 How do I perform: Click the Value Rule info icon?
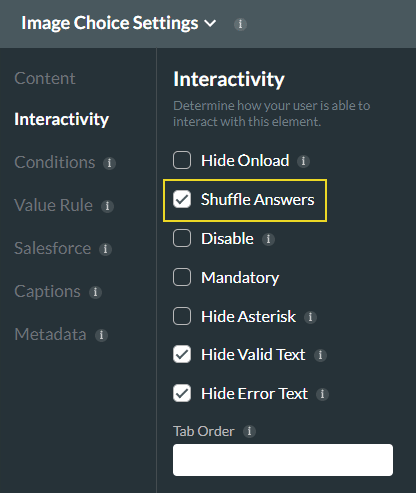pyautogui.click(x=107, y=206)
